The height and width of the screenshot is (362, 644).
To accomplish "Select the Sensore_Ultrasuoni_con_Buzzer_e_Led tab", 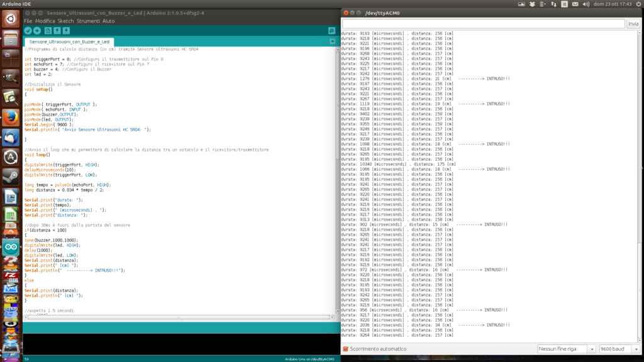I will click(x=69, y=41).
